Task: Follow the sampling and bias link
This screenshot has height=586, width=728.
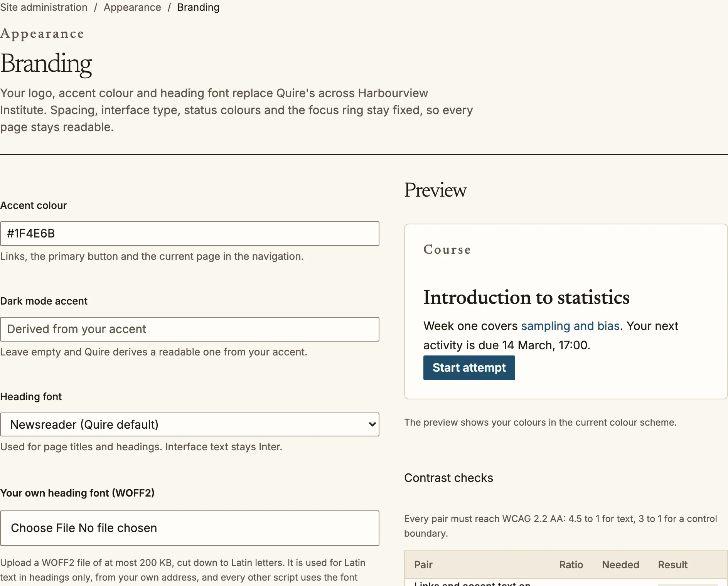Action: pyautogui.click(x=570, y=326)
